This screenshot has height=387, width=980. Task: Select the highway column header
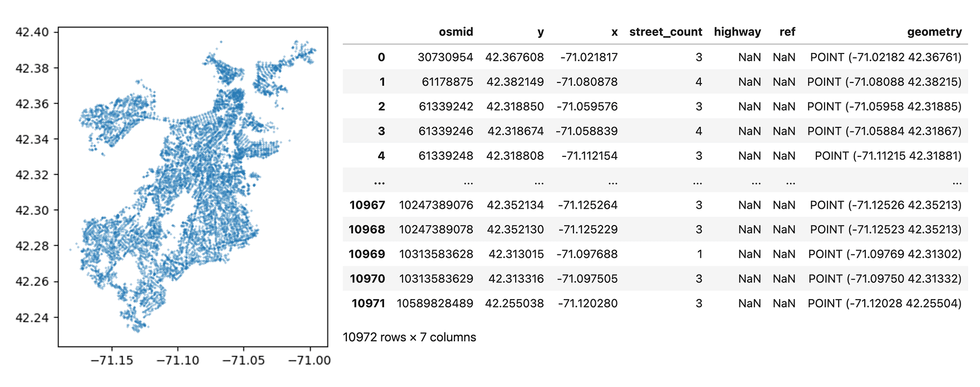pyautogui.click(x=737, y=32)
